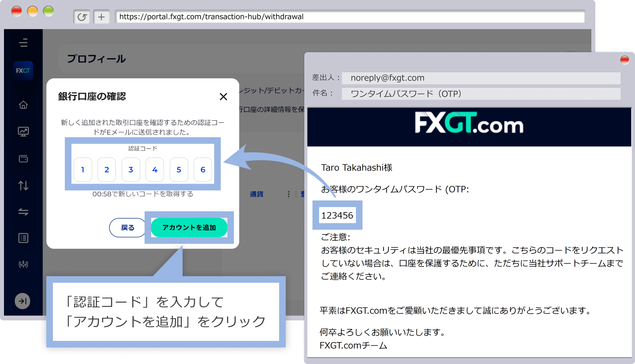Click the red macOS close button of browser

click(17, 11)
